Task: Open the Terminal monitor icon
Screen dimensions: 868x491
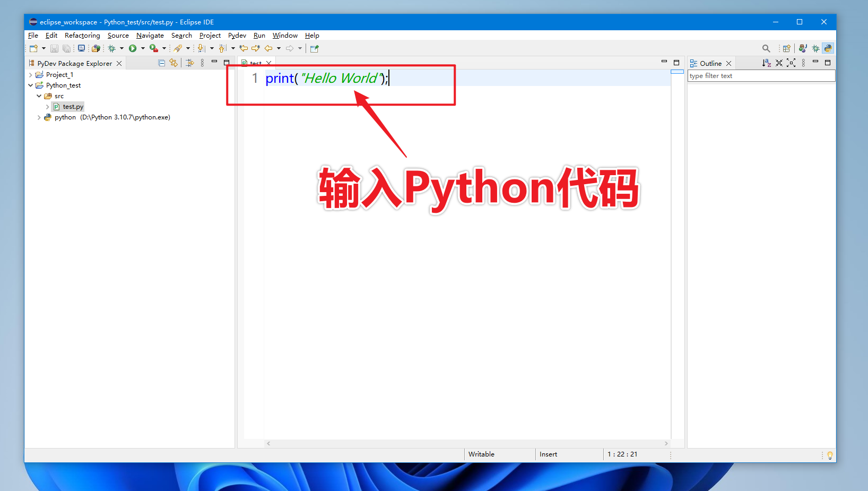Action: [81, 48]
